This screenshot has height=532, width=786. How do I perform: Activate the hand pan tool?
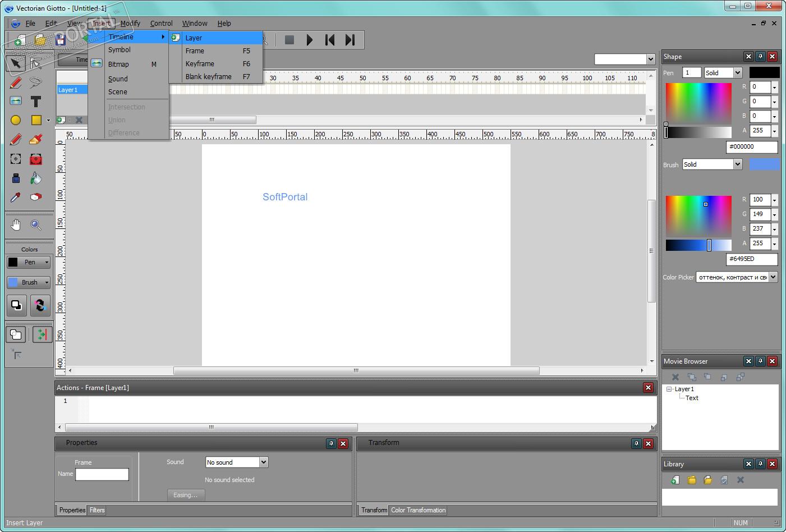point(16,225)
